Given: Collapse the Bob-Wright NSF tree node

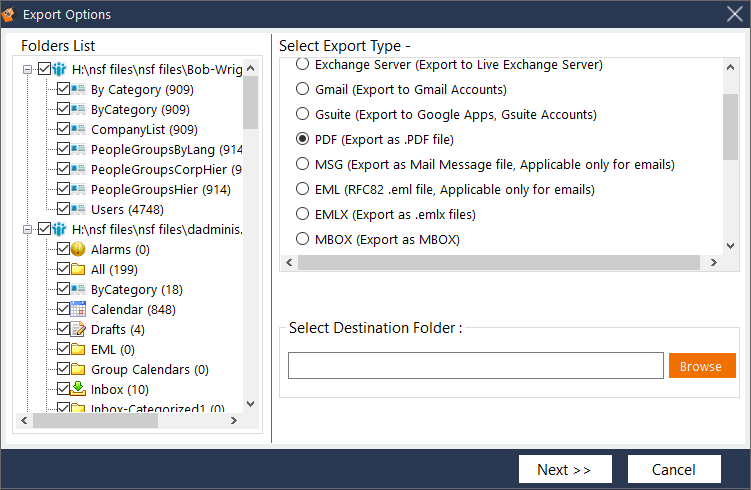Looking at the screenshot, I should [x=27, y=69].
